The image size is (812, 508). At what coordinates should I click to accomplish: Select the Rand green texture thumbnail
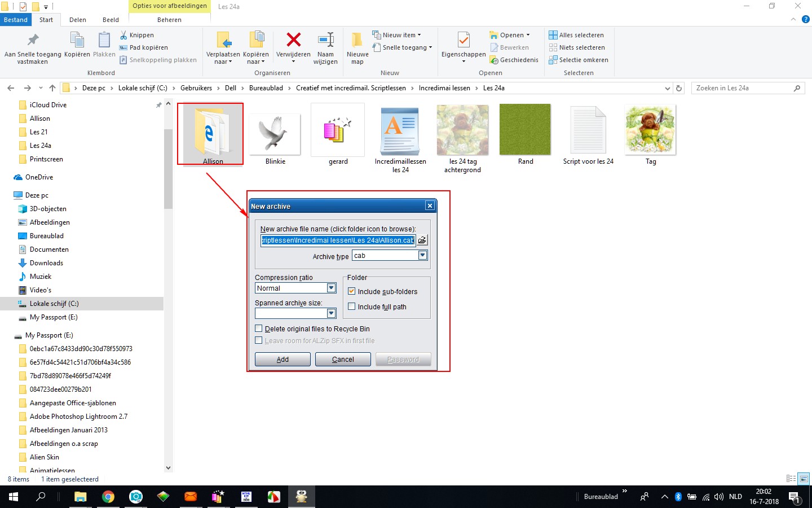click(525, 129)
